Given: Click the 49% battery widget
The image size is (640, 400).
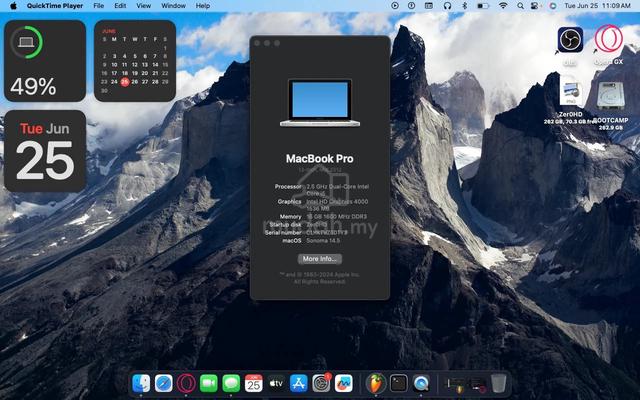Looking at the screenshot, I should point(45,61).
